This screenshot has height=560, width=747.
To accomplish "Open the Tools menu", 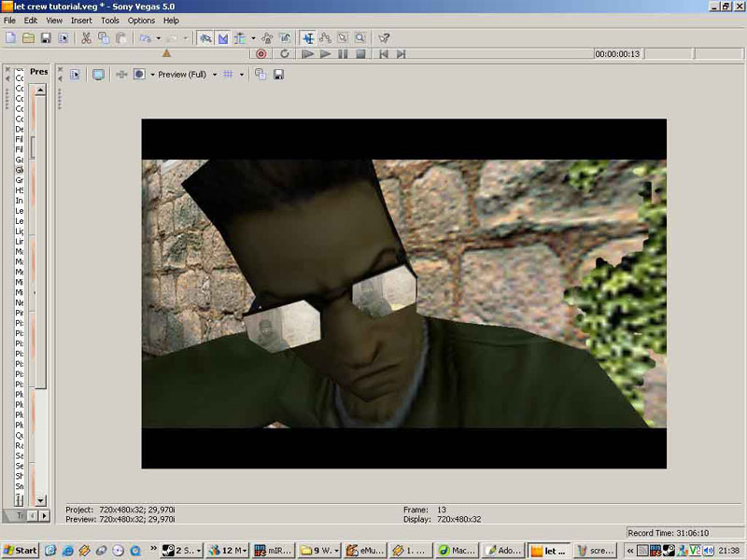I will click(110, 21).
